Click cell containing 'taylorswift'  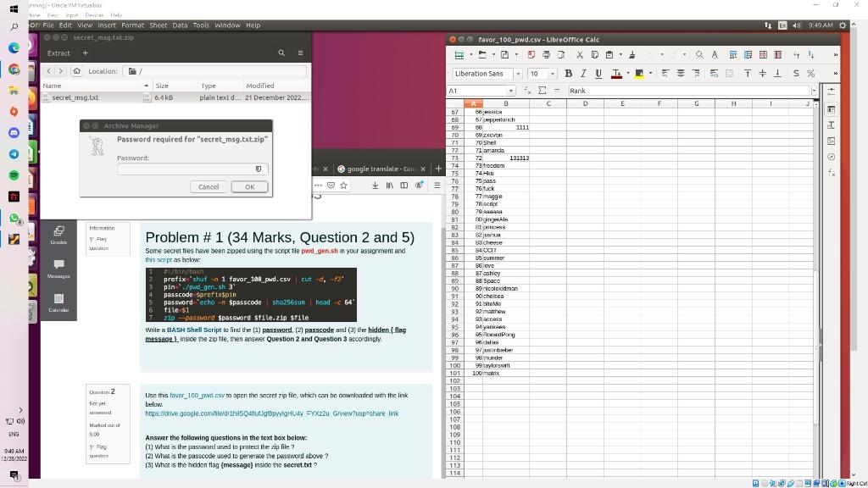pyautogui.click(x=505, y=366)
